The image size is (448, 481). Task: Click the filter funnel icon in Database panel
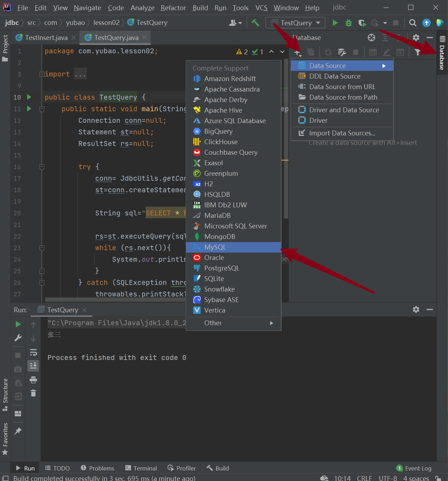click(417, 52)
